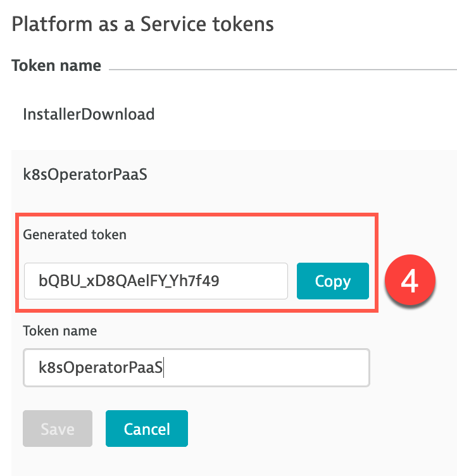Sort by the Token name column header
457x476 pixels.
pos(56,66)
